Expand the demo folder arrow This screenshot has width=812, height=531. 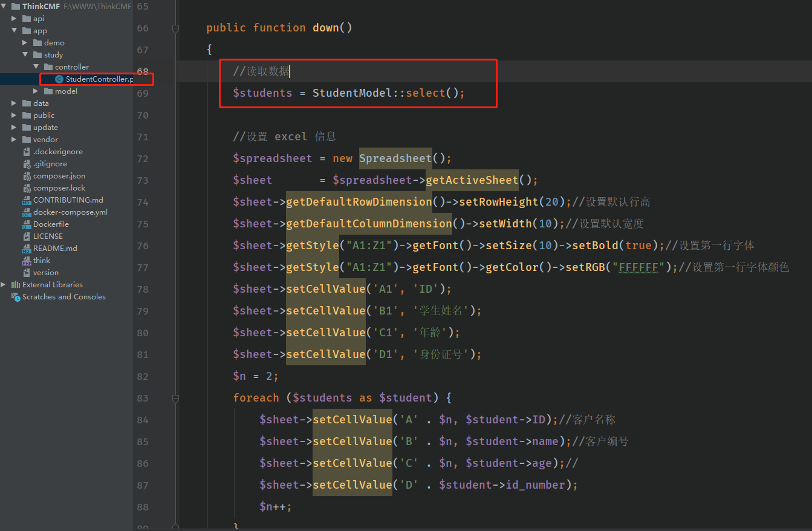[25, 43]
